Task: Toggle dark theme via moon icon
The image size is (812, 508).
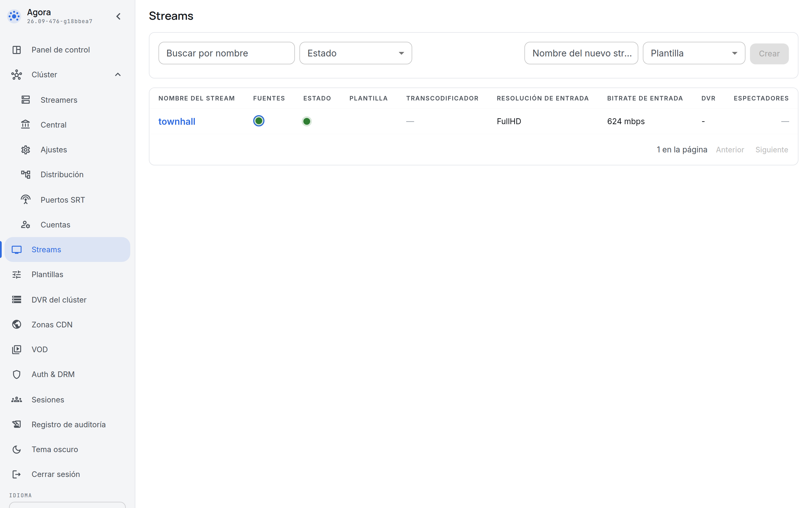Action: pos(16,449)
